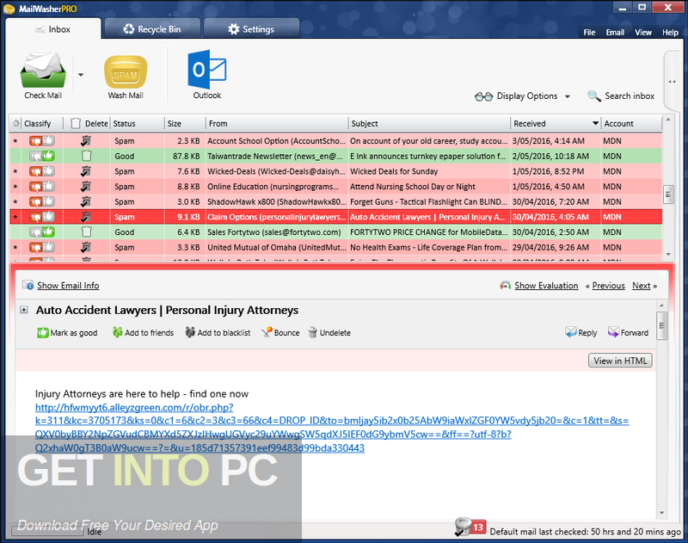Screen dimensions: 688x543
Task: Toggle delete mark for ShadowHawk x800 email
Action: 86,202
